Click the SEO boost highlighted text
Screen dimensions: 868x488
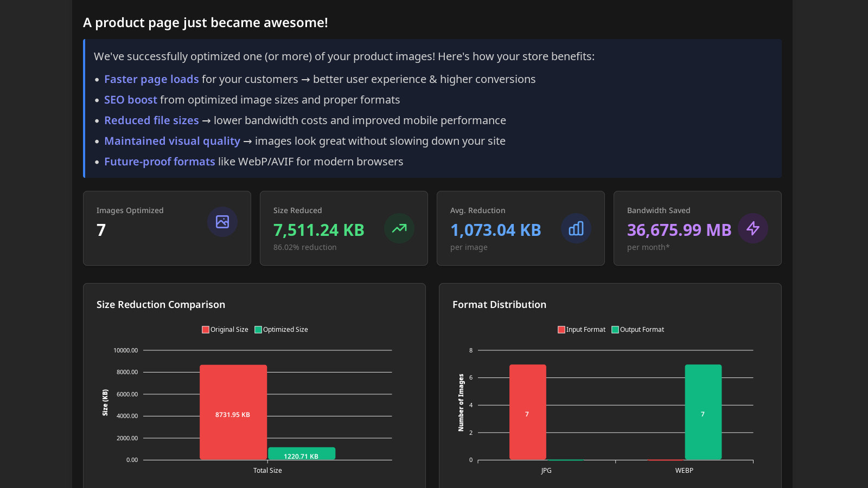(x=130, y=100)
